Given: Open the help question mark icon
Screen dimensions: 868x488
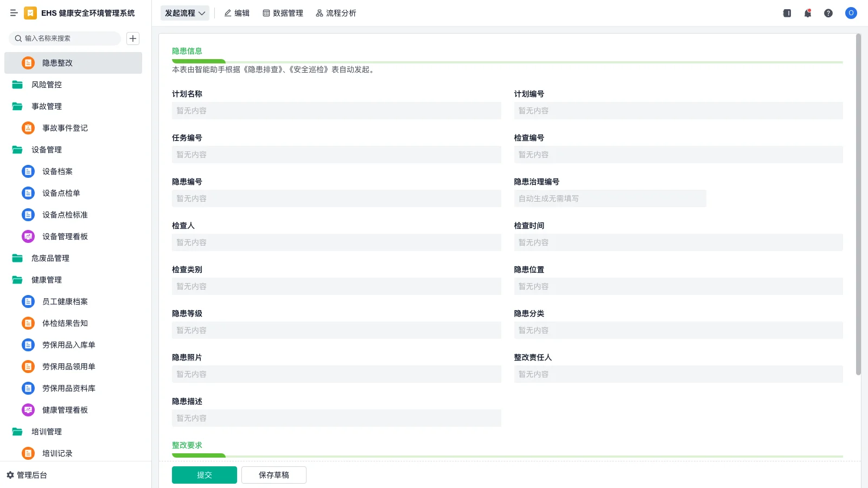Looking at the screenshot, I should (x=828, y=13).
